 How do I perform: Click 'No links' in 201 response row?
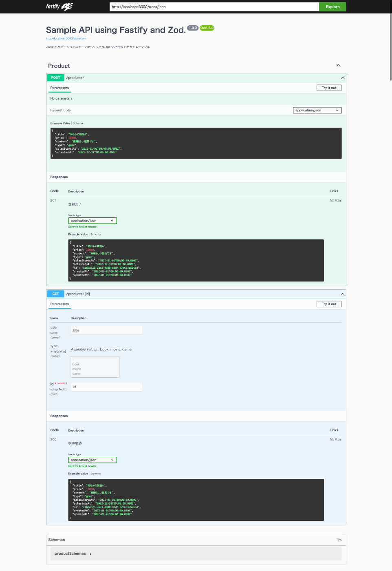click(336, 200)
